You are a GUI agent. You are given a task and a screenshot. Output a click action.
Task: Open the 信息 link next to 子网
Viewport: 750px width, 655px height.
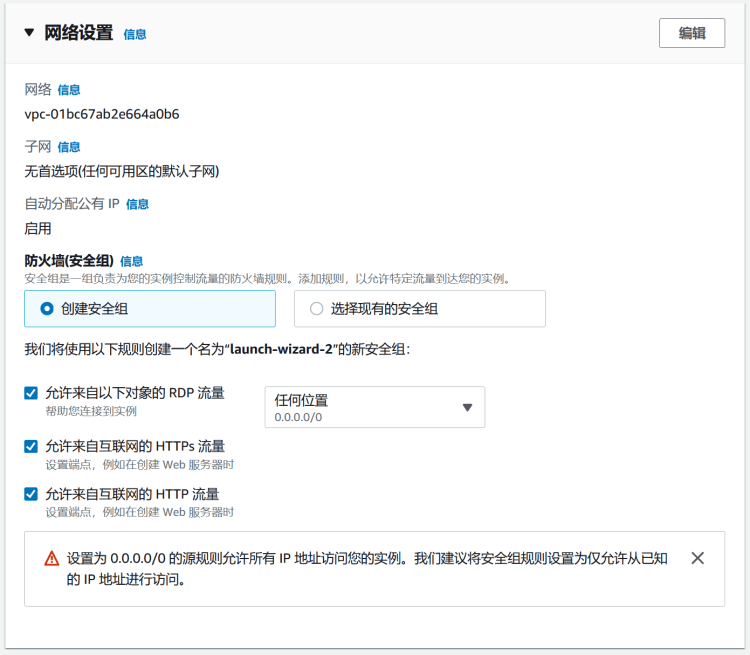pyautogui.click(x=69, y=147)
